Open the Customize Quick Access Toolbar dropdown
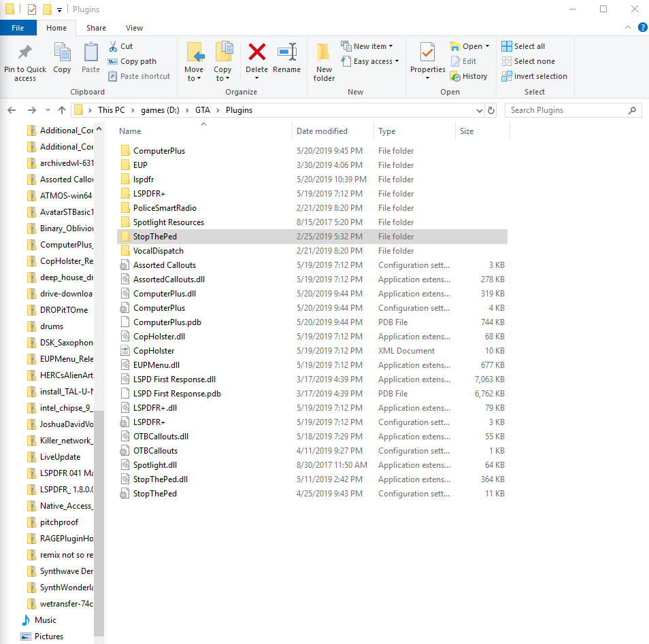 tap(60, 10)
